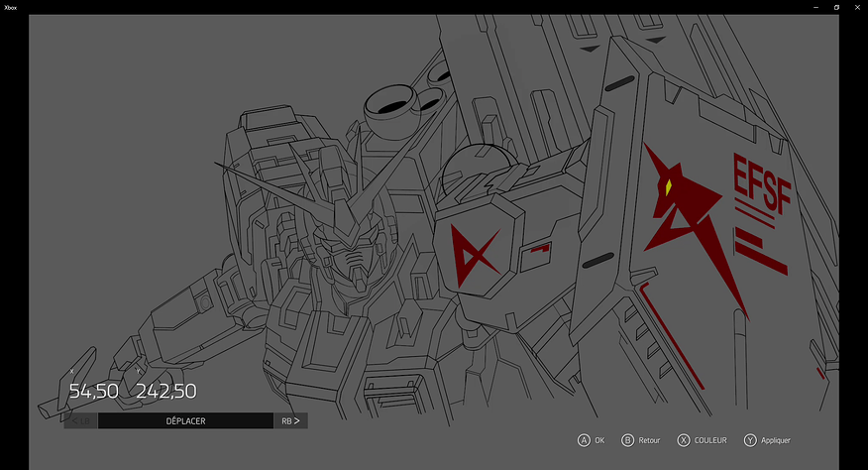868x470 pixels.
Task: Click the Y position value 242,50
Action: tap(166, 392)
